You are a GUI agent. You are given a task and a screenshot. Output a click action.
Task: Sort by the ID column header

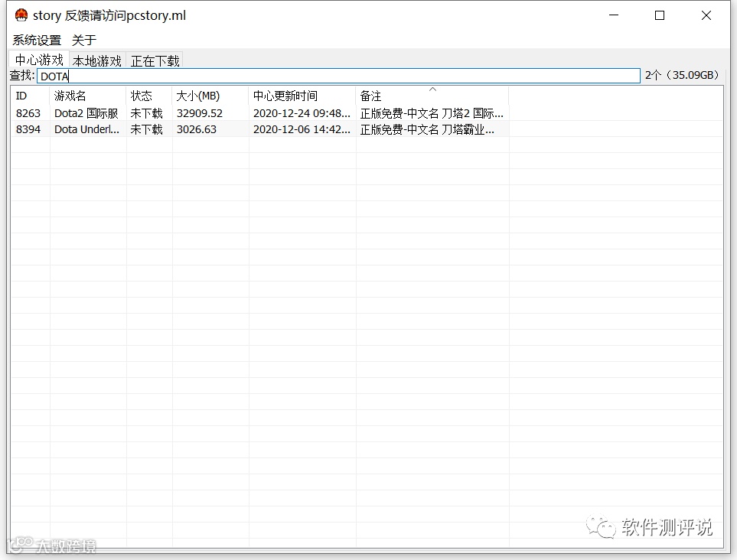(30, 96)
